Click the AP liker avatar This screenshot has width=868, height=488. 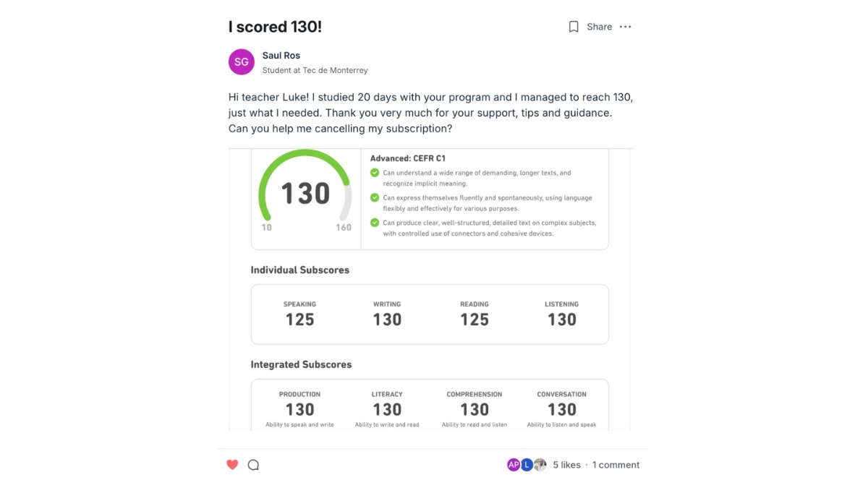click(514, 465)
